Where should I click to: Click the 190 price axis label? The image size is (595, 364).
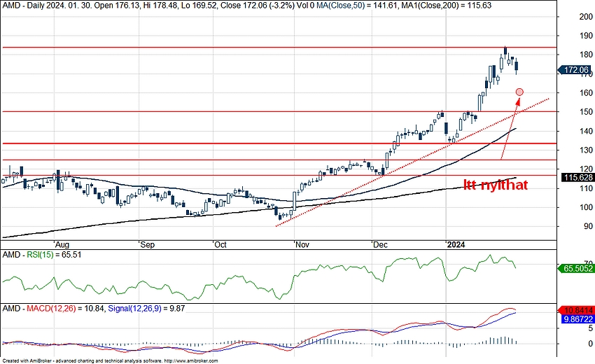[586, 35]
